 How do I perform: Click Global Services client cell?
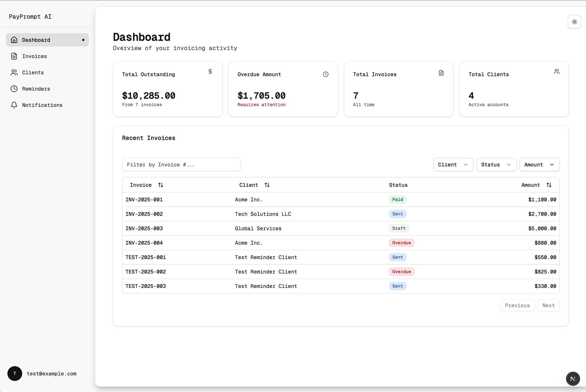tap(258, 228)
